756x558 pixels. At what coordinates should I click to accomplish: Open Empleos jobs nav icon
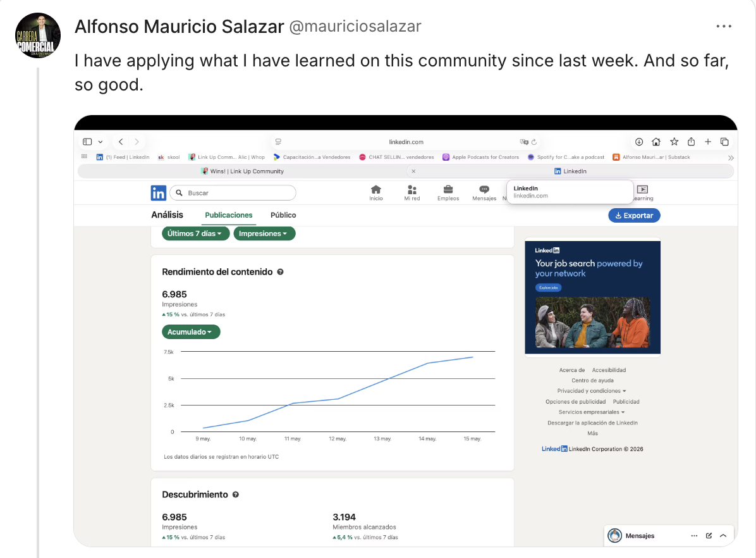(x=448, y=192)
